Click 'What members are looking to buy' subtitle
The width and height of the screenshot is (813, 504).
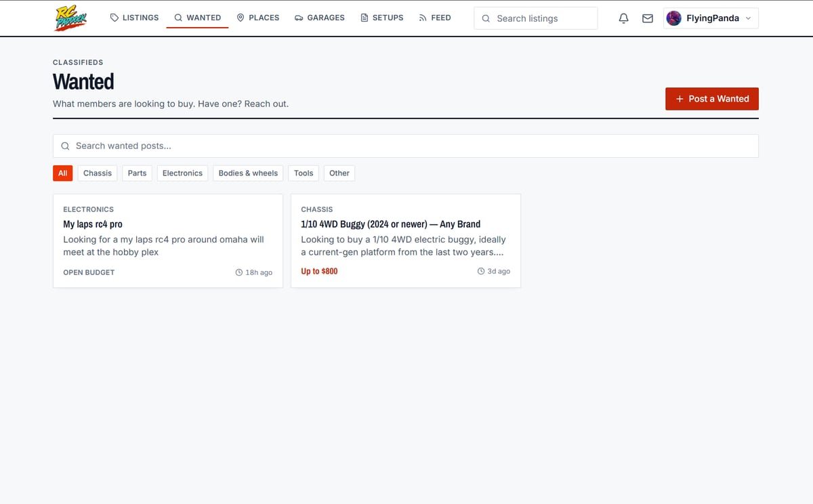(171, 104)
